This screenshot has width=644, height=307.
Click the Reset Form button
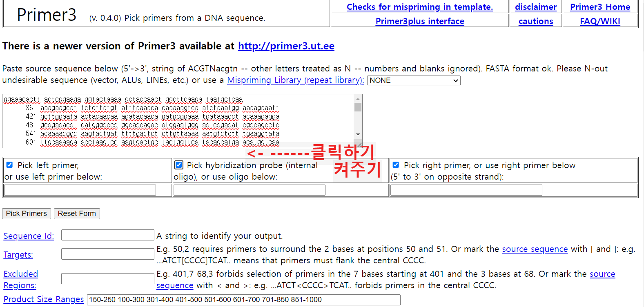coord(77,214)
